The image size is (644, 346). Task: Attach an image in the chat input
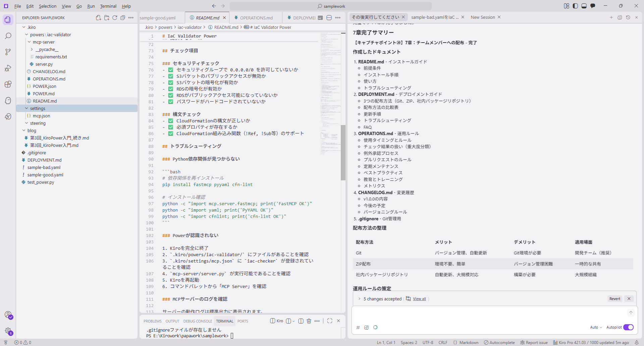366,328
